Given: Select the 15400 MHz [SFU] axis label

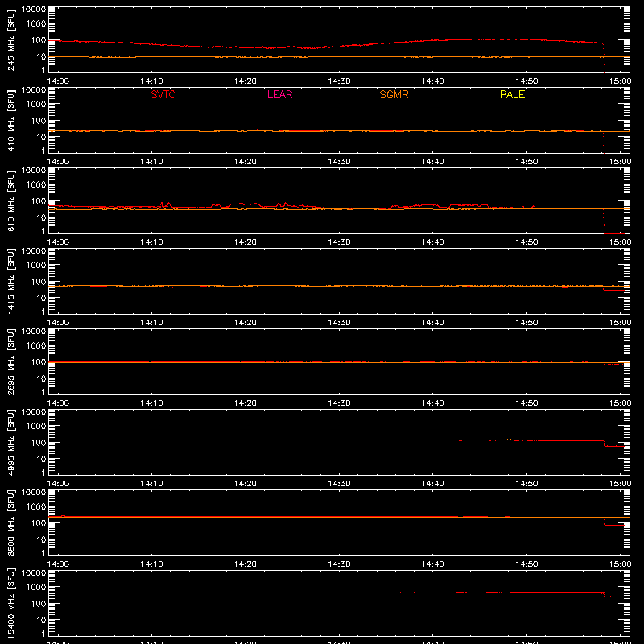Looking at the screenshot, I should click(x=10, y=604).
